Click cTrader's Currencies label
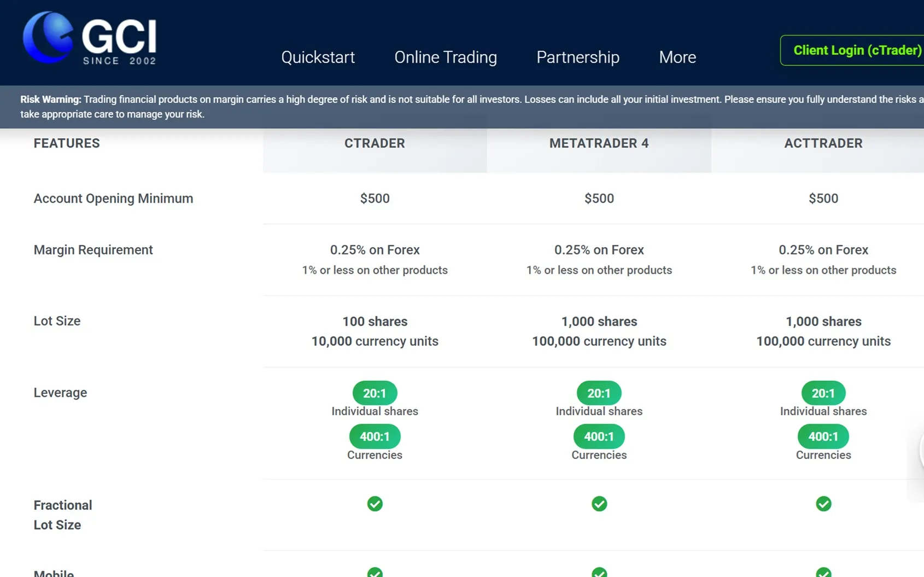This screenshot has height=577, width=924. click(x=375, y=455)
